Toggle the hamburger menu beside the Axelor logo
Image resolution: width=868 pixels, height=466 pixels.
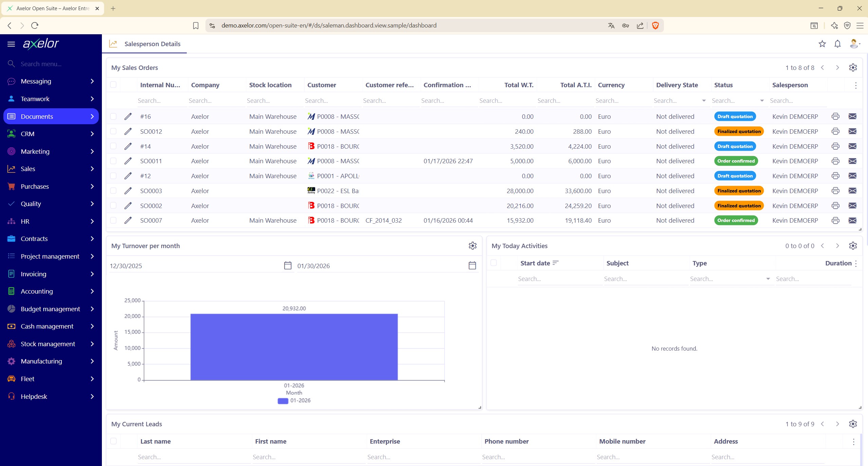pyautogui.click(x=11, y=44)
